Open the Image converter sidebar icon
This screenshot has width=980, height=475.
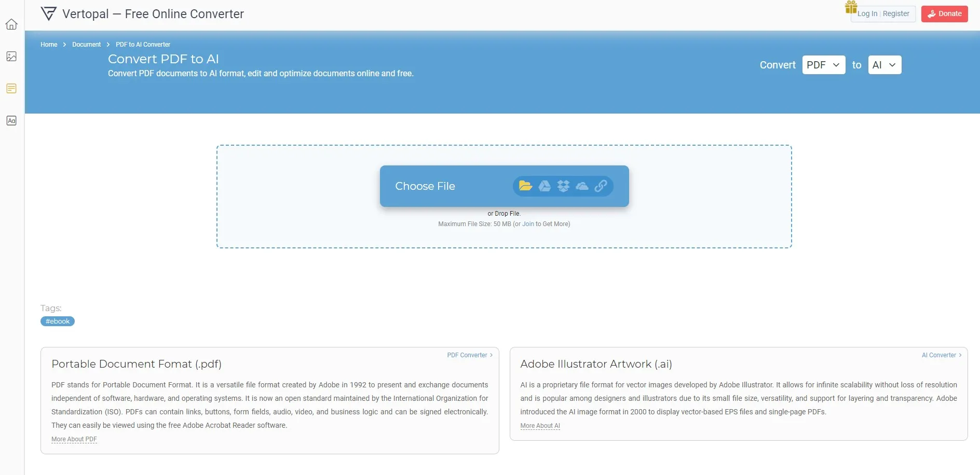click(11, 57)
